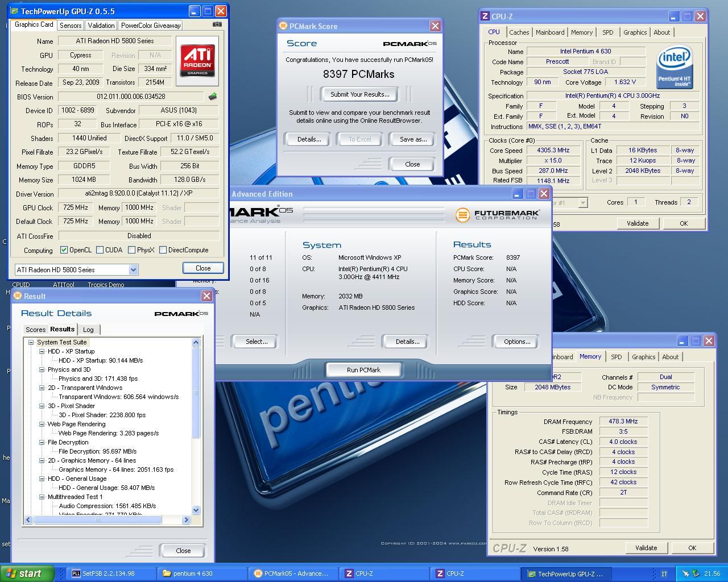Image resolution: width=728 pixels, height=582 pixels.
Task: Open PowerColor Giveaway tab
Action: (151, 26)
